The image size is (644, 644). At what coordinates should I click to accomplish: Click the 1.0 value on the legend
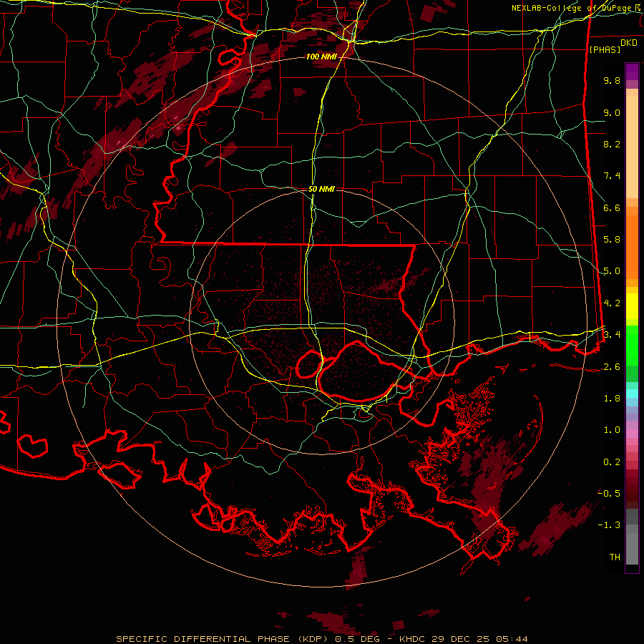(x=612, y=430)
